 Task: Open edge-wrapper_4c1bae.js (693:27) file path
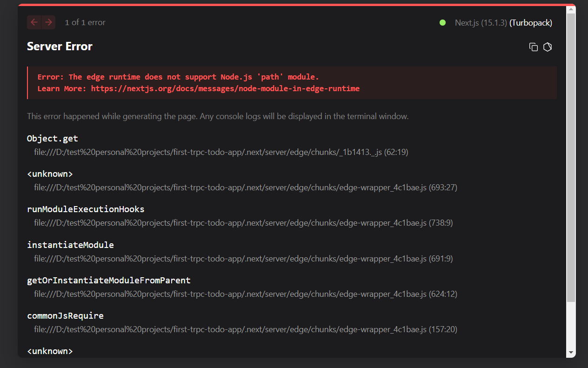246,187
